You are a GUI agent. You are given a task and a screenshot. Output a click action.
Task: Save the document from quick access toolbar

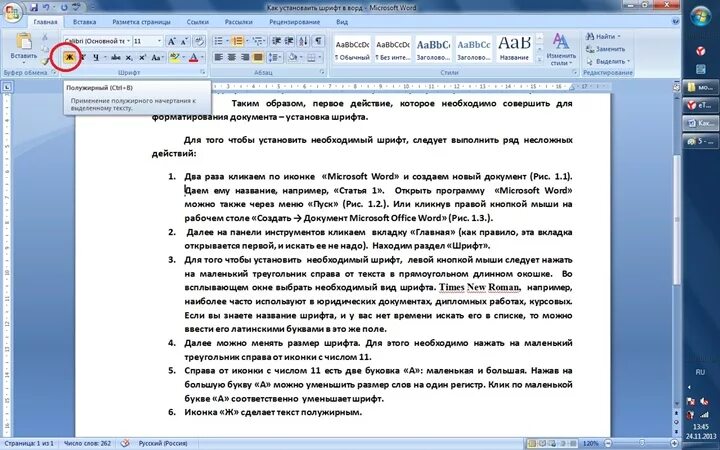[x=34, y=8]
